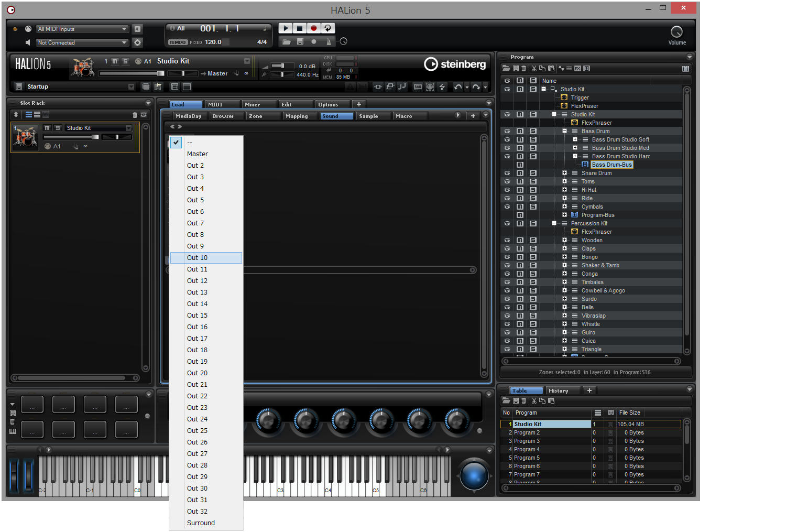Solo the Hi Hat layer
This screenshot has height=532, width=786.
[533, 190]
